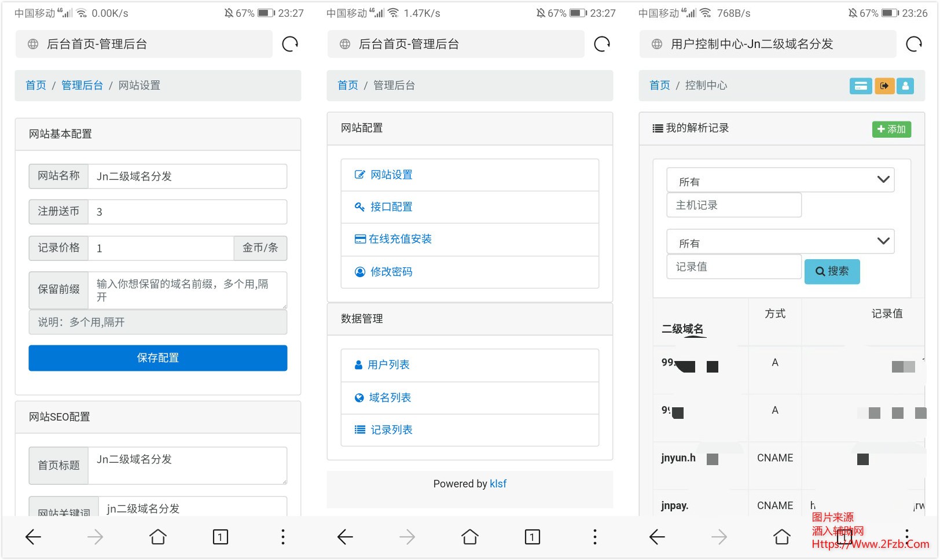Image resolution: width=940 pixels, height=560 pixels.
Task: Open 网站设置 in the 网站配置 menu
Action: 470,175
